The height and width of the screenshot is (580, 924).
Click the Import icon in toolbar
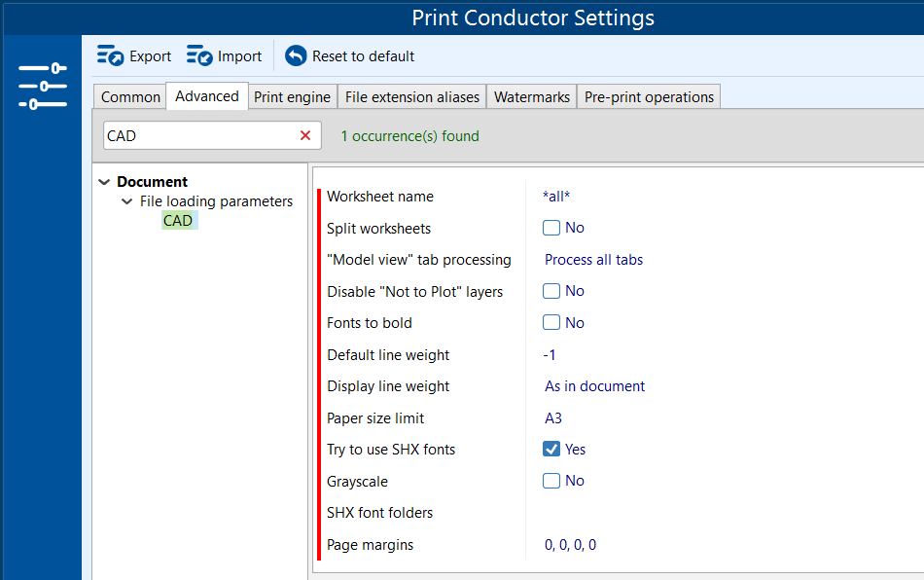[x=199, y=56]
